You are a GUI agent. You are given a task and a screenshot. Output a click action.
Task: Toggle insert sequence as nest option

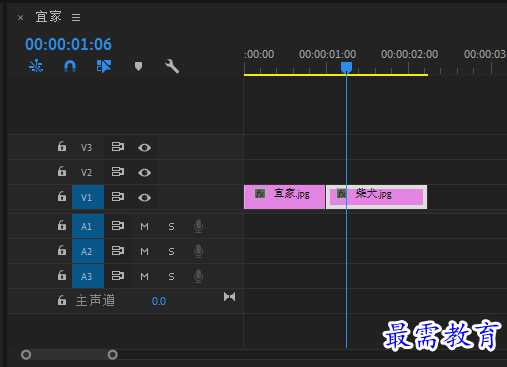[x=36, y=66]
